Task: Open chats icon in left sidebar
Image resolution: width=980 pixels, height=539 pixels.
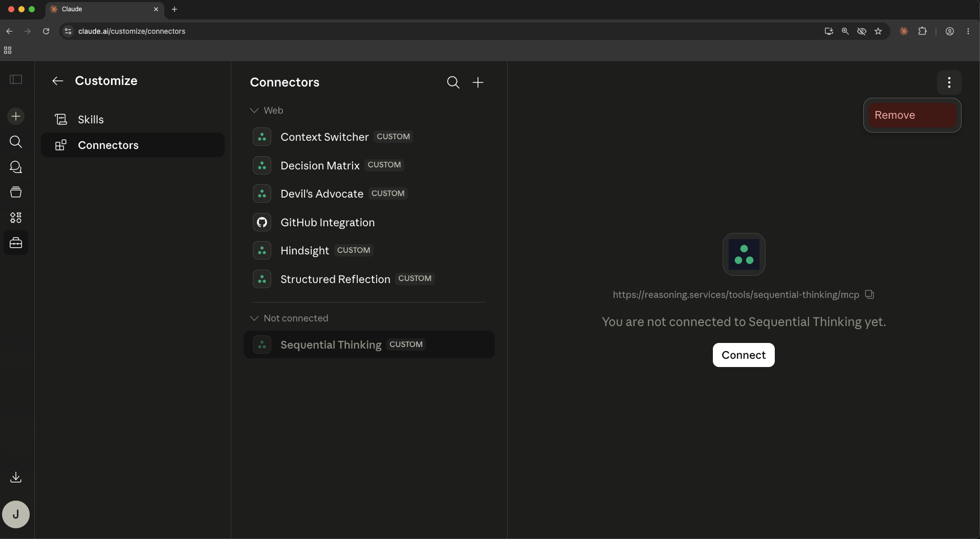Action: click(16, 167)
